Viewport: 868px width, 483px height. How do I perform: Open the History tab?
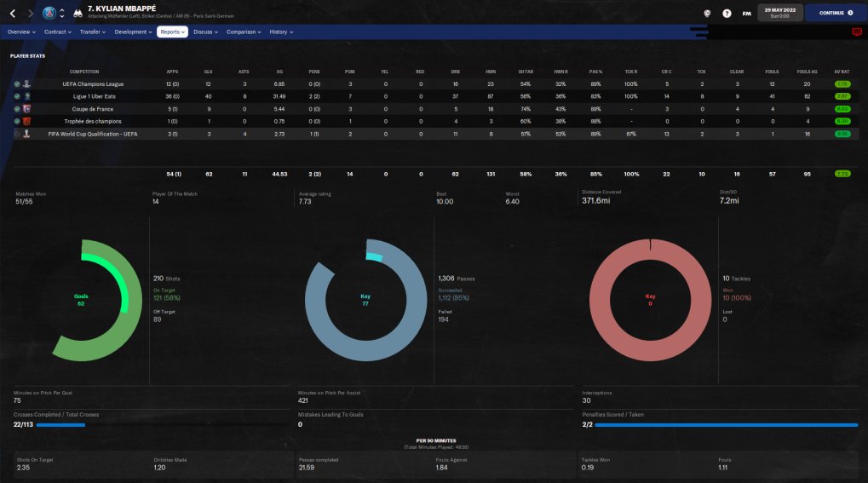281,32
